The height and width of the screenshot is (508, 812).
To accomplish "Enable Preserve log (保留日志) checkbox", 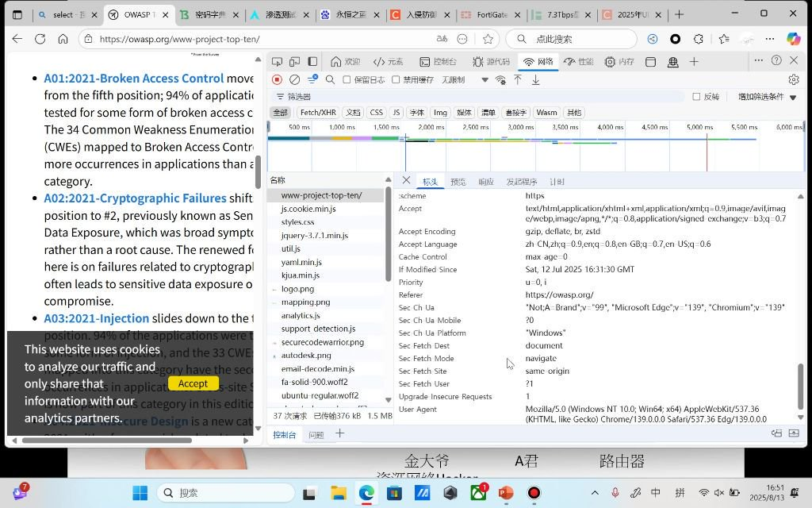I will click(x=347, y=79).
